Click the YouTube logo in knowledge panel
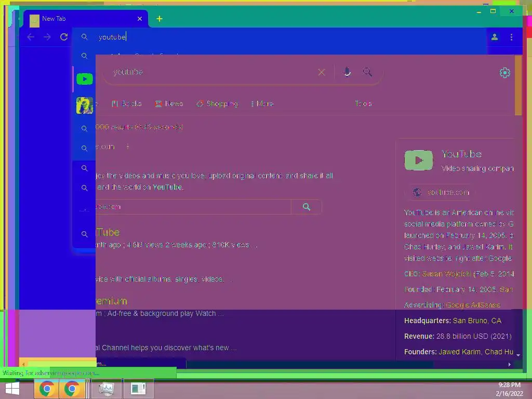This screenshot has width=532, height=399. coord(418,160)
